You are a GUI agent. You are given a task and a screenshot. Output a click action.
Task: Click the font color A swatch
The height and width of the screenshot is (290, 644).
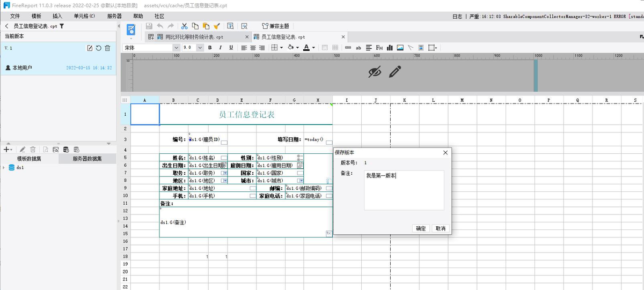pos(306,47)
